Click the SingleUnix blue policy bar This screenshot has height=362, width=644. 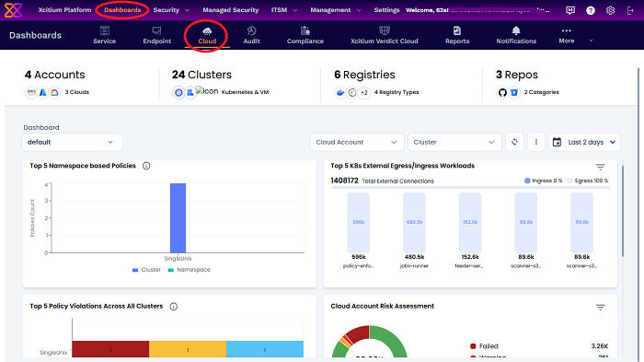pos(178,218)
